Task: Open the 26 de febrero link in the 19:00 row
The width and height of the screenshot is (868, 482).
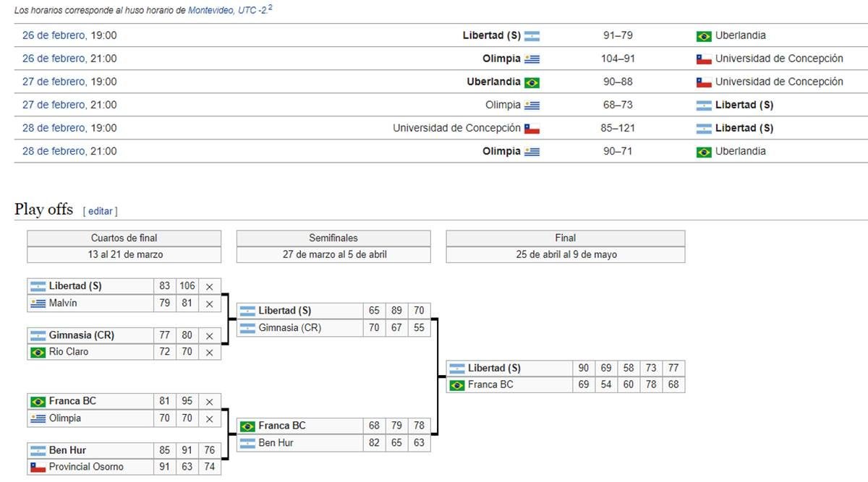Action: coord(54,35)
